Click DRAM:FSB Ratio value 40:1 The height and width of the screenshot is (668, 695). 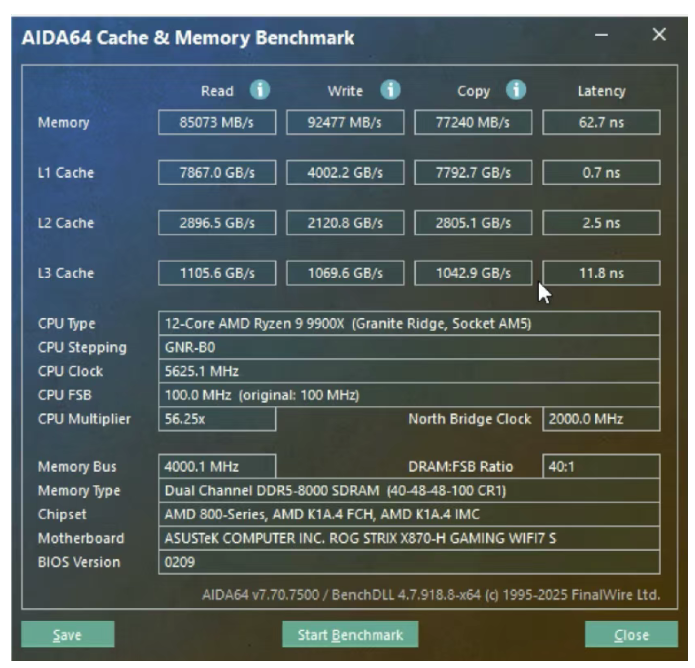(x=601, y=466)
